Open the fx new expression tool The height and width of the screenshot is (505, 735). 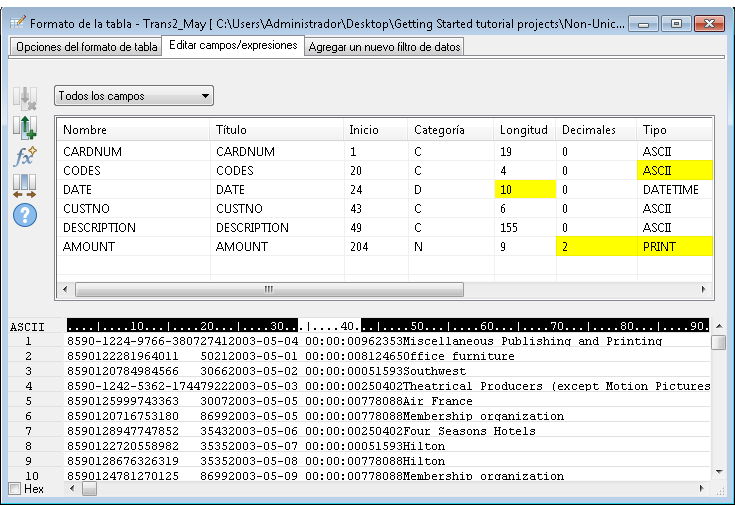pos(24,156)
